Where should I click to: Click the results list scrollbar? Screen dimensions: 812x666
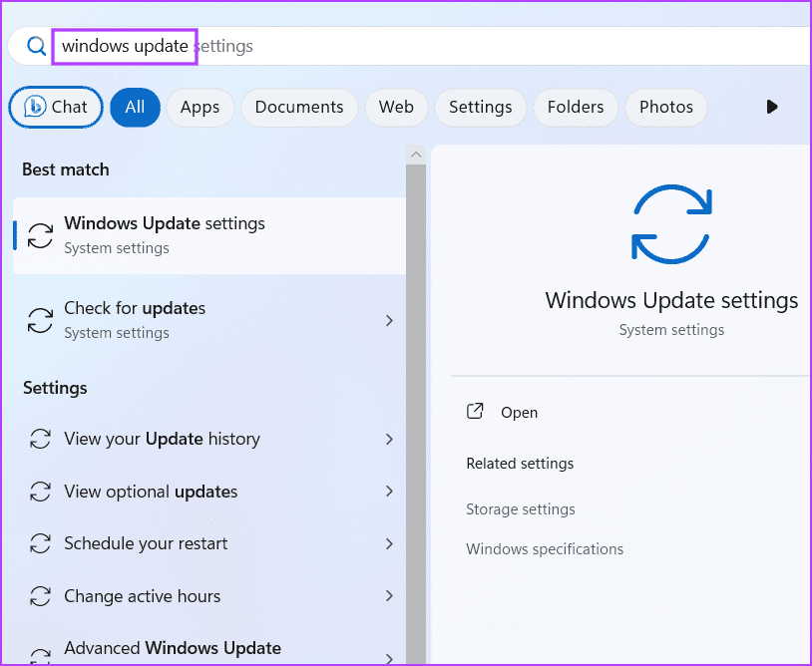416,414
